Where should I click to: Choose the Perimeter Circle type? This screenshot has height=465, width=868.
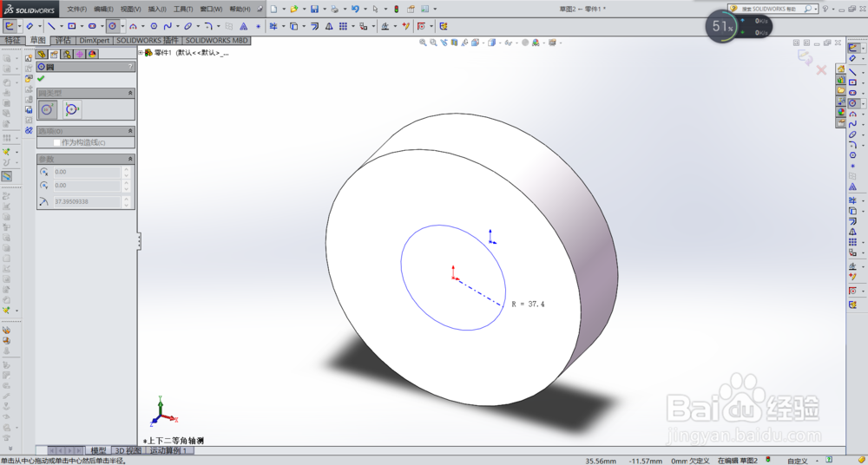[72, 109]
